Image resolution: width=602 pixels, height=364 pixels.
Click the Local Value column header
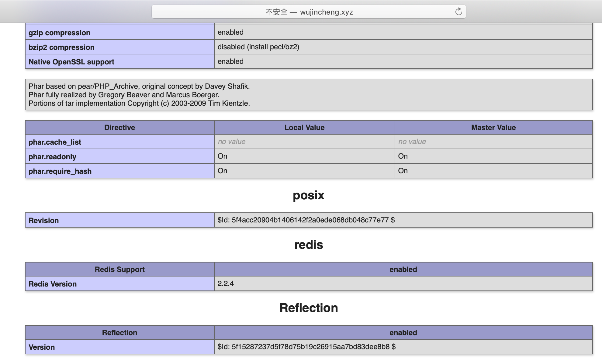(304, 128)
